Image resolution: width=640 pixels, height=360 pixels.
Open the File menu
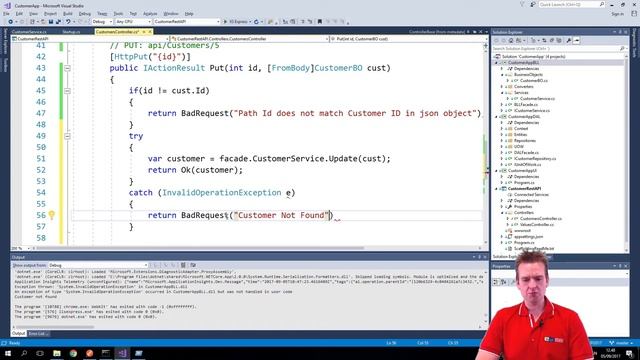point(6,14)
